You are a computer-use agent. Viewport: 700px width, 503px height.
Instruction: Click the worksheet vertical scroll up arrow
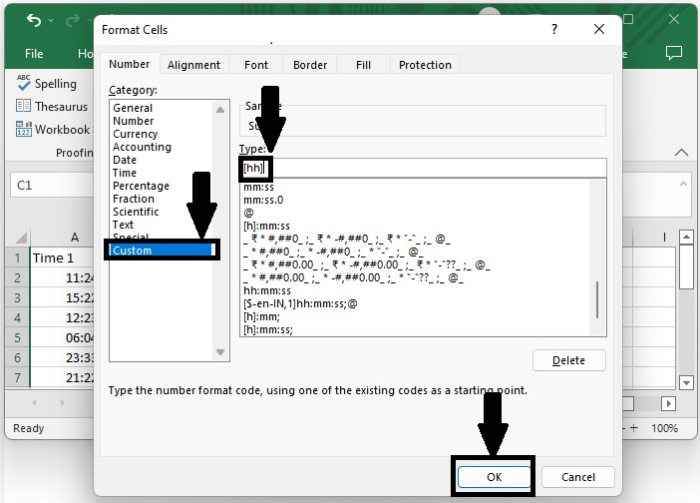click(686, 237)
